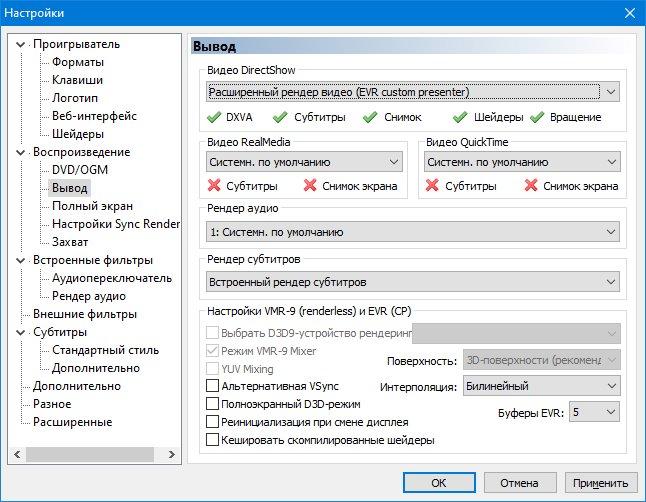Image resolution: width=646 pixels, height=502 pixels.
Task: Click the green checkmark beside Вращение
Action: [x=537, y=117]
